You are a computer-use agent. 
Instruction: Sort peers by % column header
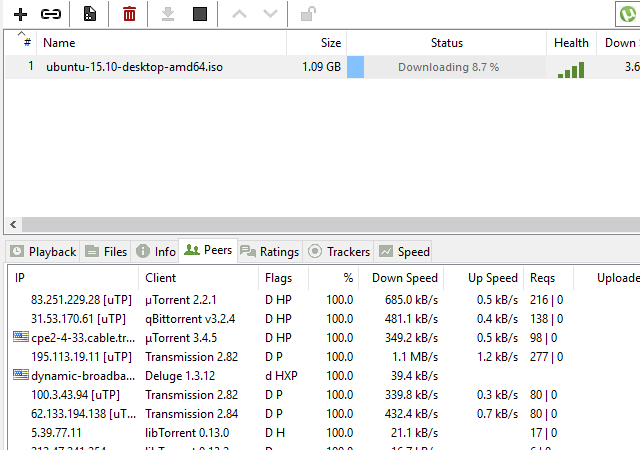334,278
